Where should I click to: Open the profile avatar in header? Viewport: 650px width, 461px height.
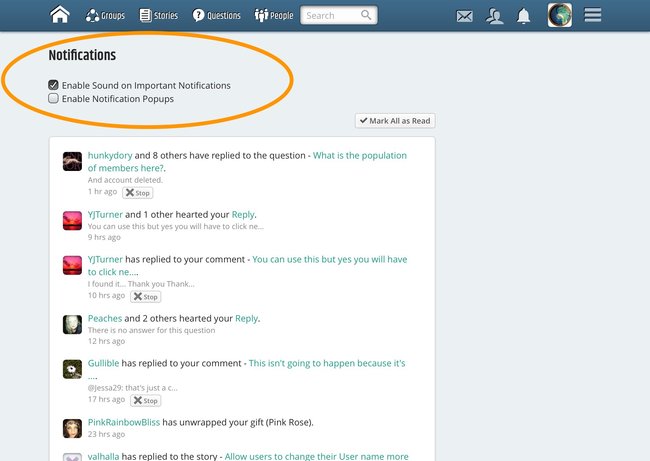pos(559,15)
